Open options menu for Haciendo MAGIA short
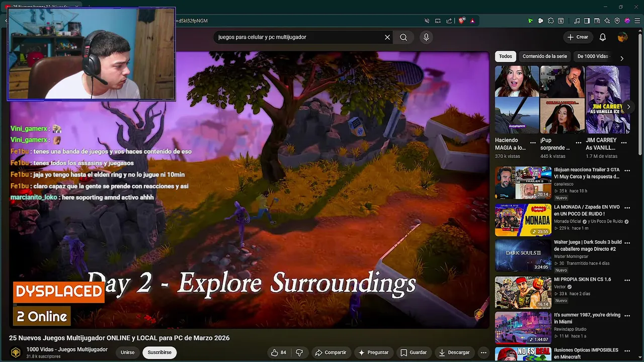This screenshot has width=644, height=362. click(x=533, y=143)
